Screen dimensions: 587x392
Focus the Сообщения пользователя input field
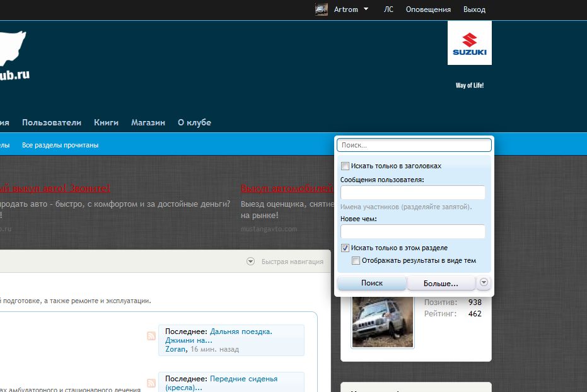click(413, 192)
